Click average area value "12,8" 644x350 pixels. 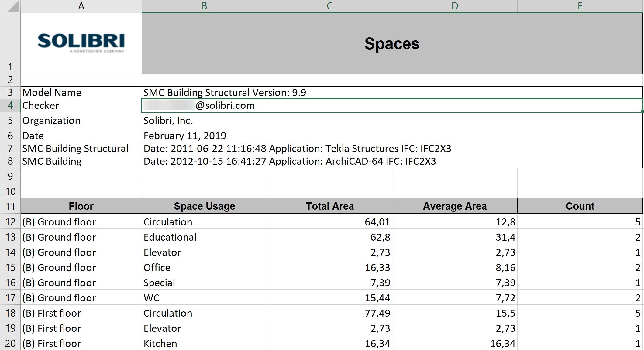455,221
